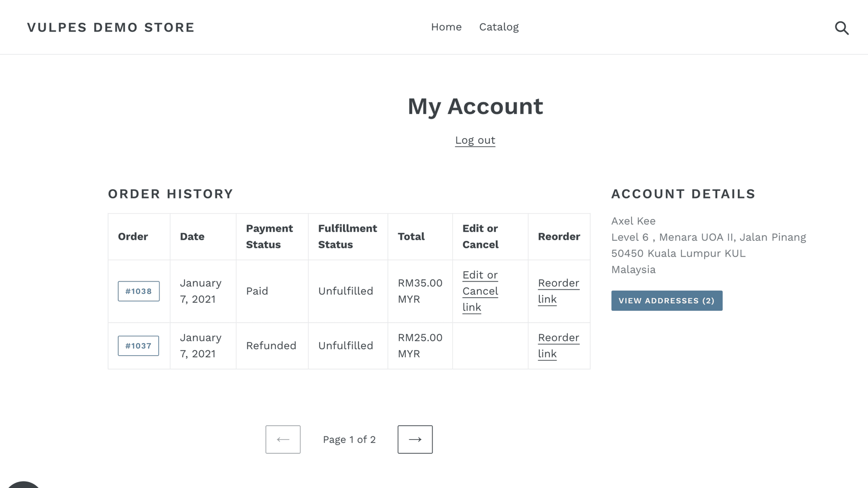Click the Payment Status column header
The height and width of the screenshot is (488, 868).
(x=270, y=236)
